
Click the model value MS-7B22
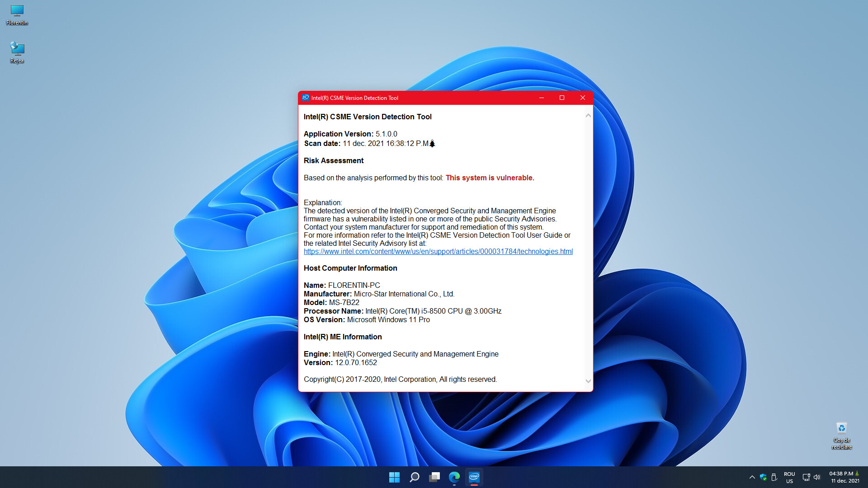pyautogui.click(x=344, y=303)
